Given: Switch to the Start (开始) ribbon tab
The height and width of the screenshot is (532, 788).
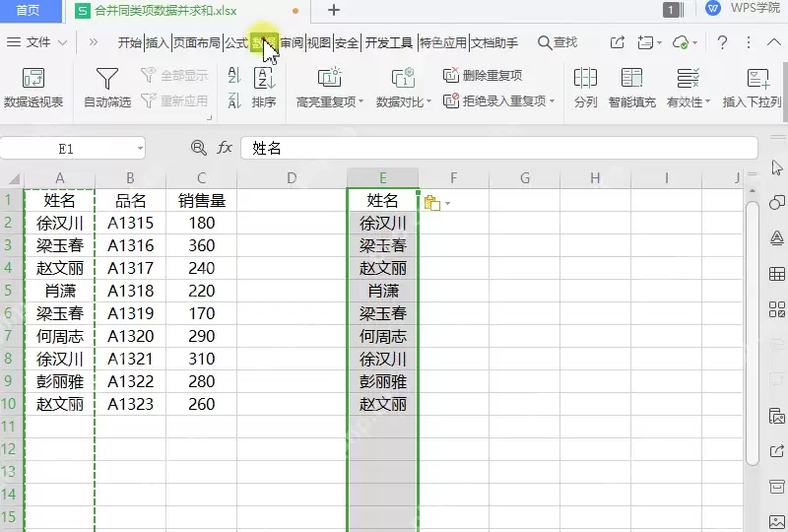Looking at the screenshot, I should click(130, 42).
